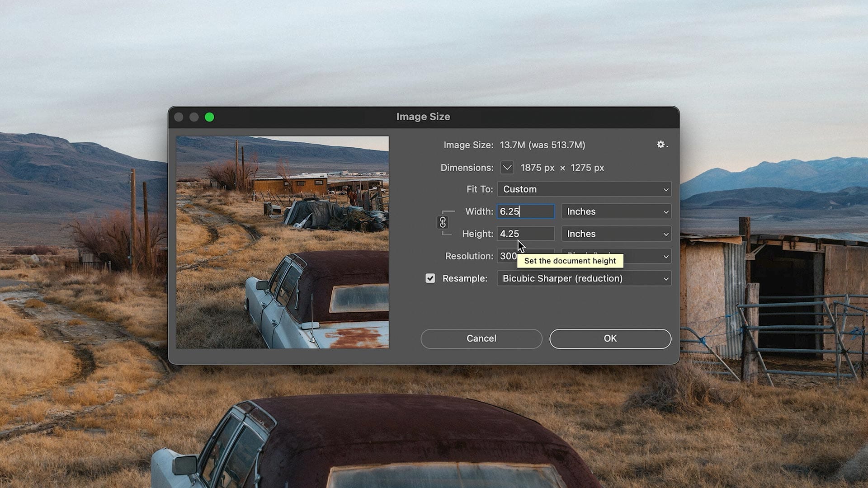Open the Resolution units dropdown arrow
868x488 pixels.
pos(665,256)
